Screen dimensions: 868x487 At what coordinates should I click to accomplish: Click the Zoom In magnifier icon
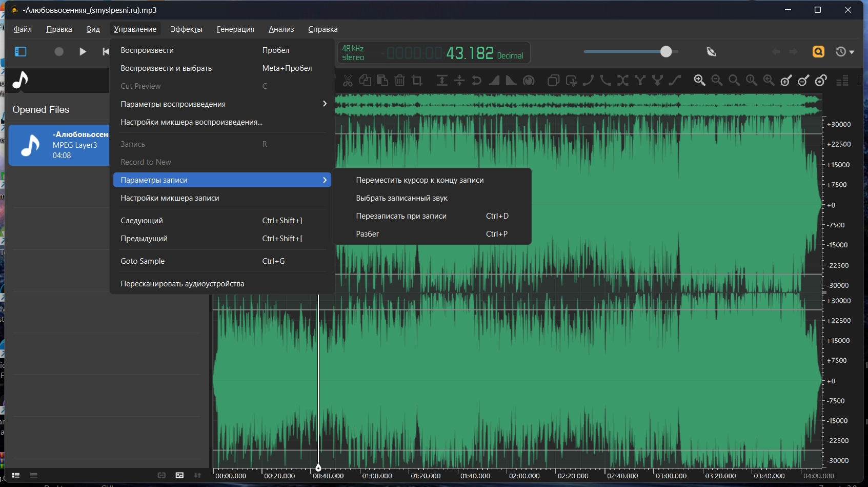pyautogui.click(x=699, y=80)
